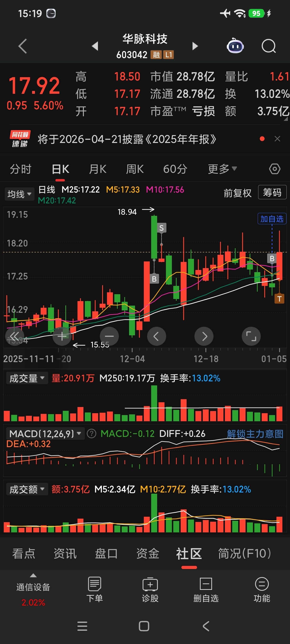Dismiss the annual report notice banner

277,139
